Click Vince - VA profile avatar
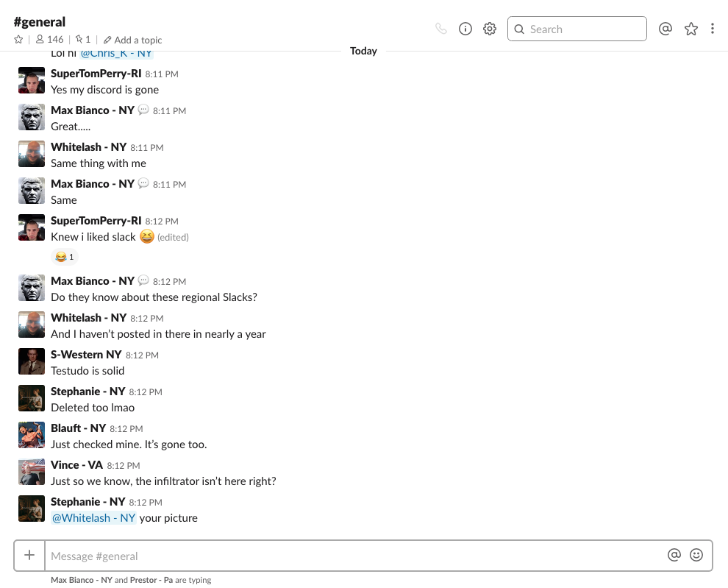This screenshot has width=728, height=588. tap(32, 472)
